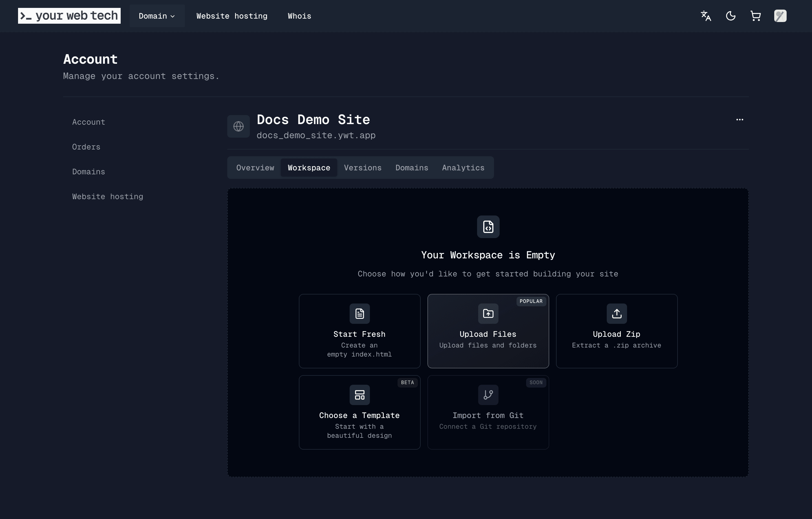Click 'Upload files and folders' description
The image size is (812, 519).
488,345
